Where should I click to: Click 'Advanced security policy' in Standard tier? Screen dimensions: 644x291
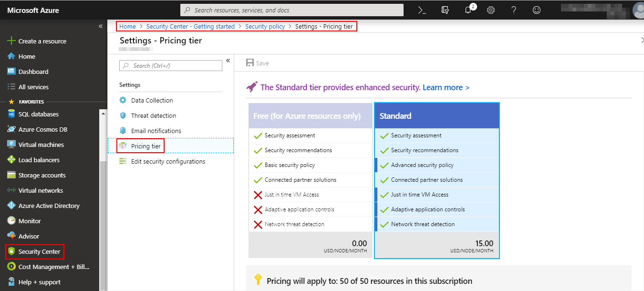[422, 165]
